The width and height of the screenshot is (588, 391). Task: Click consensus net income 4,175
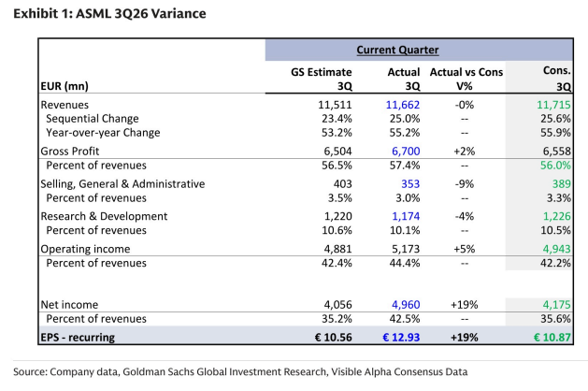point(557,305)
